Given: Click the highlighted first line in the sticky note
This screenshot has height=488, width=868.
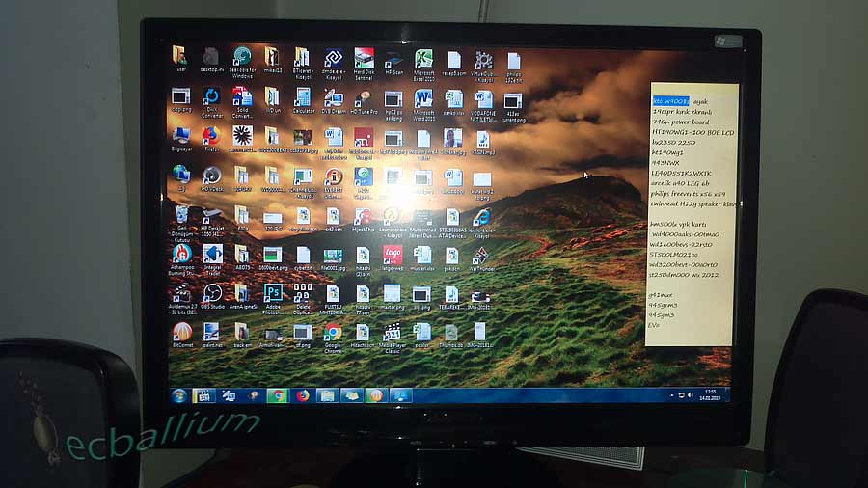Looking at the screenshot, I should pos(671,100).
